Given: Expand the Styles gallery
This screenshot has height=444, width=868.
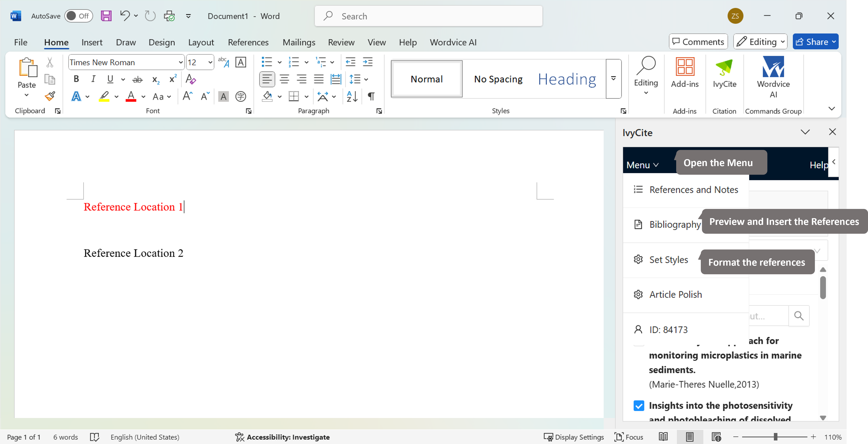Looking at the screenshot, I should [614, 79].
